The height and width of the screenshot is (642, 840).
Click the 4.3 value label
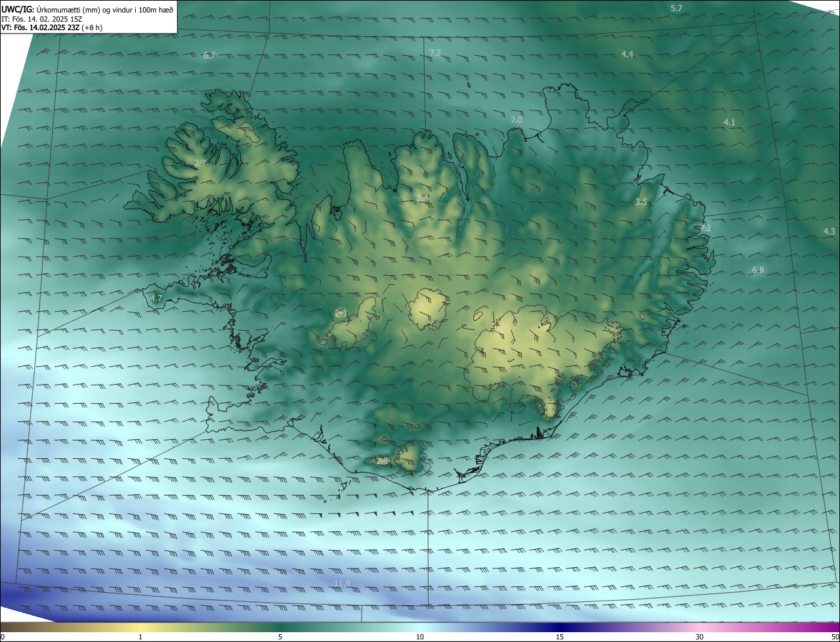829,231
